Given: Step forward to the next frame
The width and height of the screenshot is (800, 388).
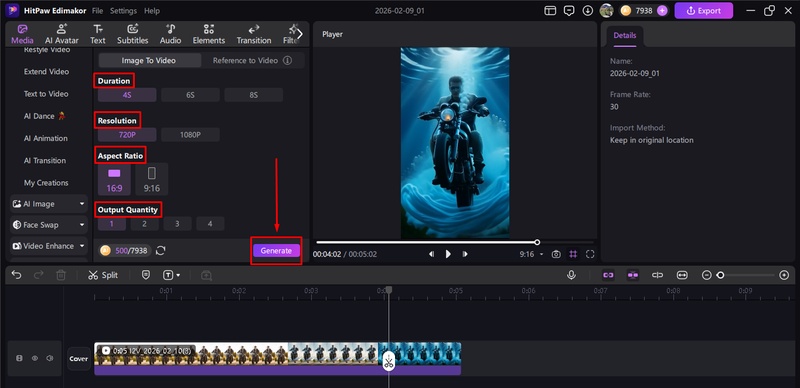Looking at the screenshot, I should pos(464,254).
